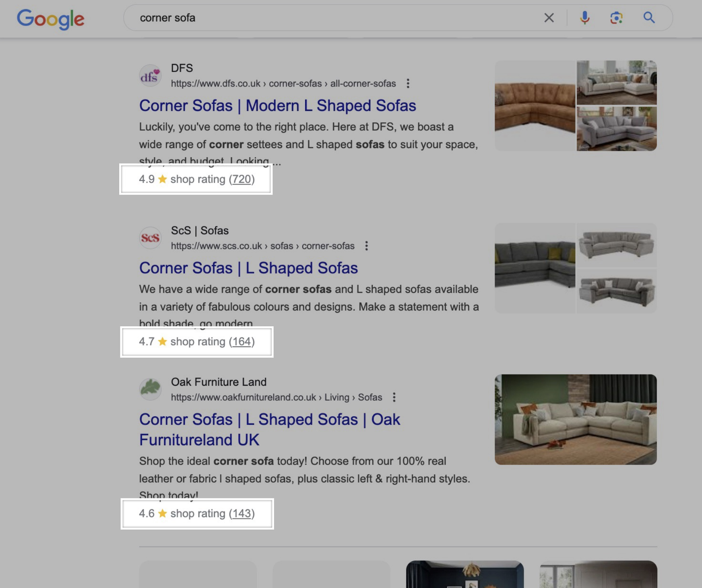Clear the search query with the X icon

pyautogui.click(x=549, y=18)
